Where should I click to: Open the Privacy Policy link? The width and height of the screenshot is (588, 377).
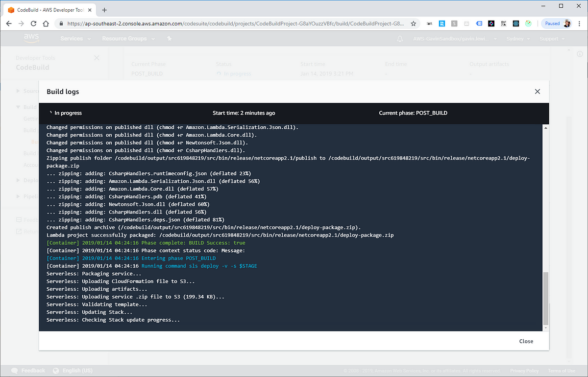click(x=524, y=371)
